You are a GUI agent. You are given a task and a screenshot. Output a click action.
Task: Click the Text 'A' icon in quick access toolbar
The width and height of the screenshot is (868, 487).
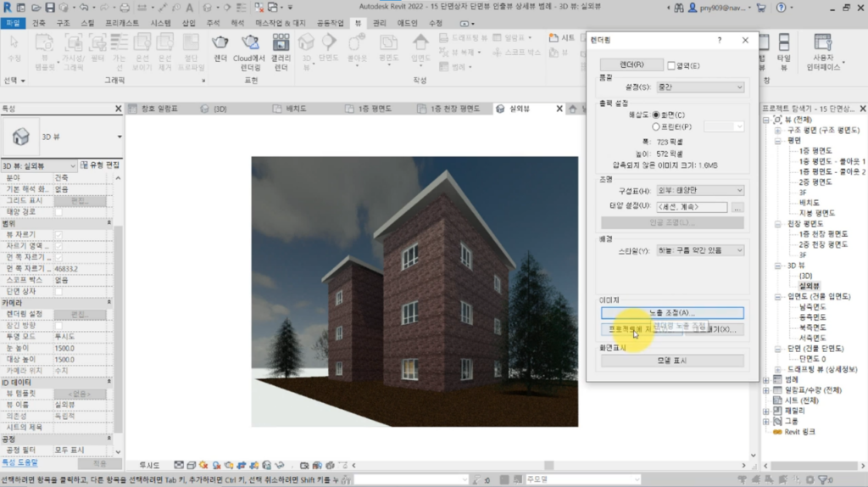189,8
